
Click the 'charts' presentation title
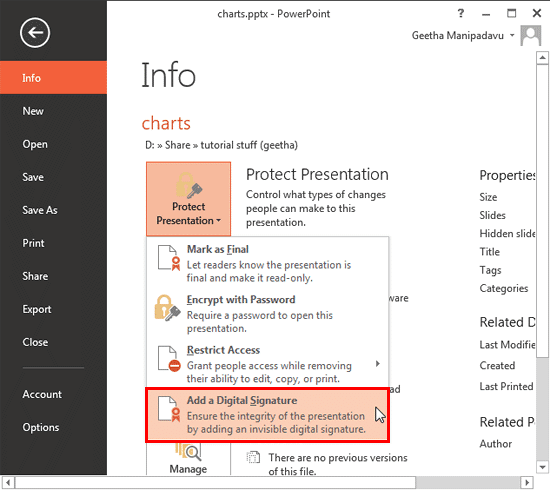(x=166, y=123)
